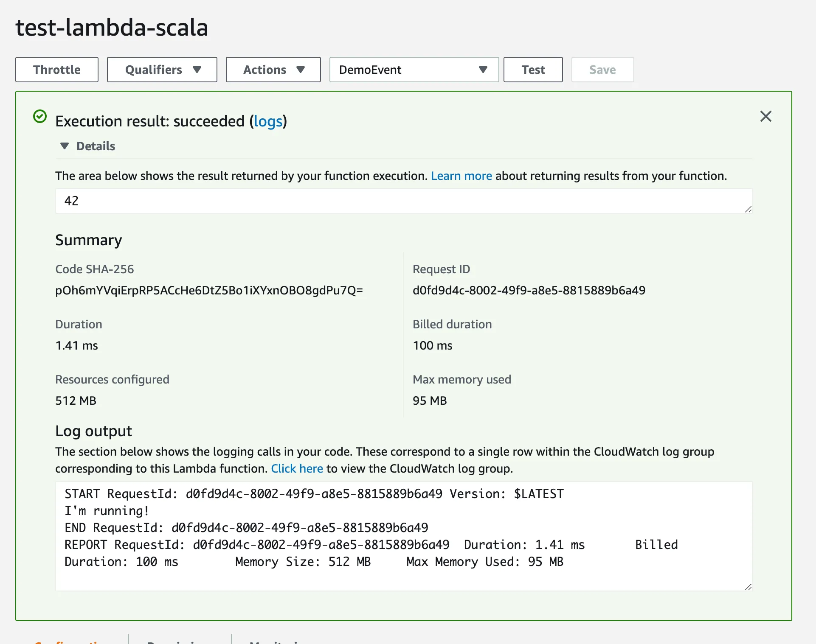
Task: Open the DemoEvent test event selector
Action: tap(414, 70)
